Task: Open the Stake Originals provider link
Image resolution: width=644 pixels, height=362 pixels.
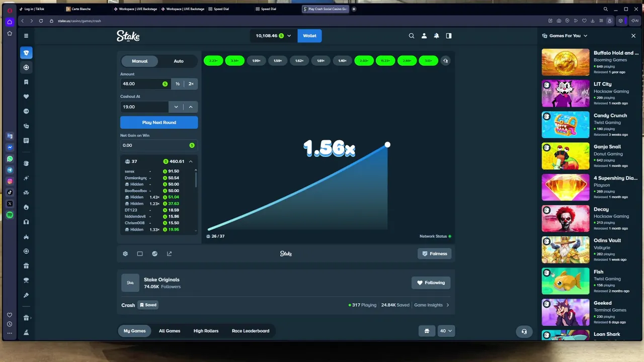Action: tap(162, 280)
